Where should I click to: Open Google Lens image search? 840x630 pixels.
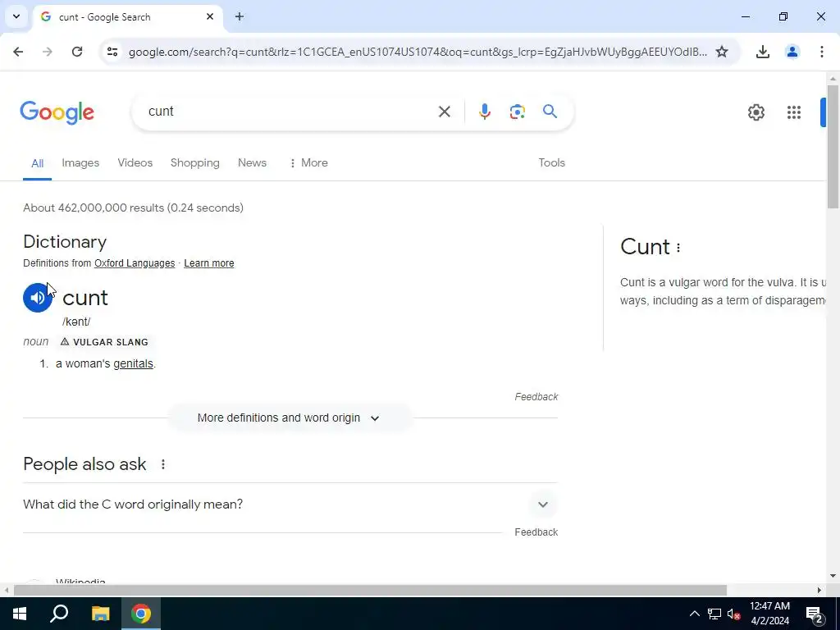point(517,112)
